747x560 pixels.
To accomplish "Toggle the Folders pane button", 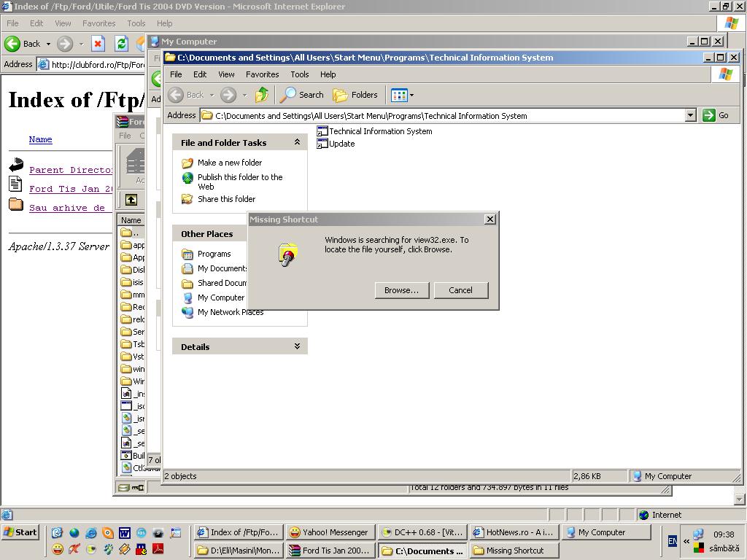I will point(356,95).
